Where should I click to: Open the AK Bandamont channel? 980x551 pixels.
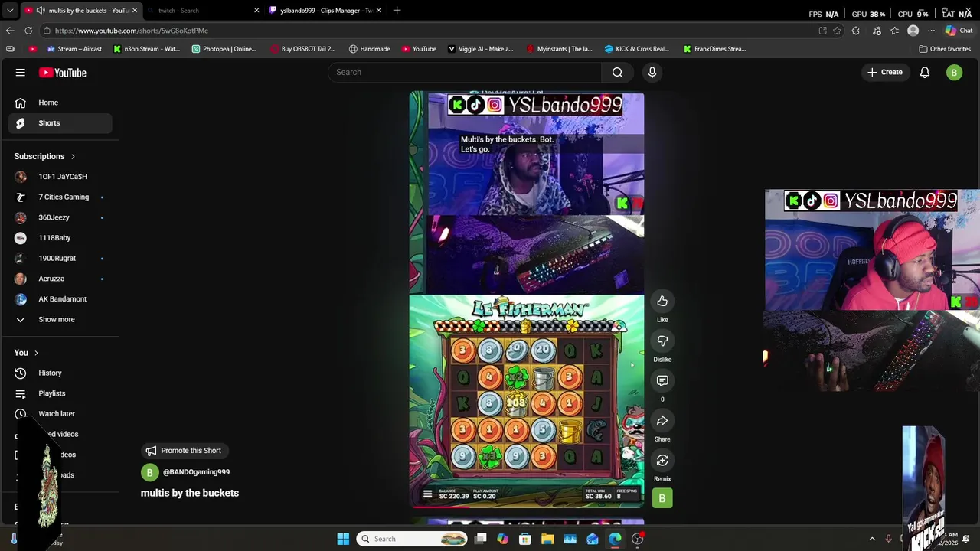tap(60, 298)
